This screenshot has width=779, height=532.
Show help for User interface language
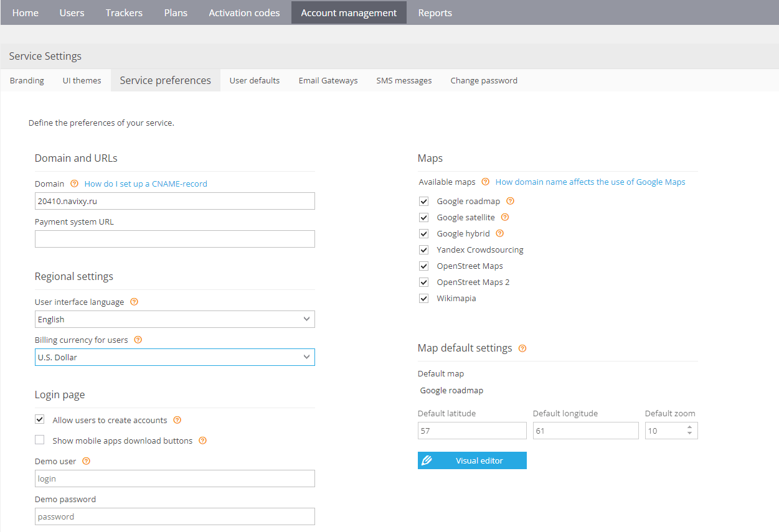coord(135,302)
